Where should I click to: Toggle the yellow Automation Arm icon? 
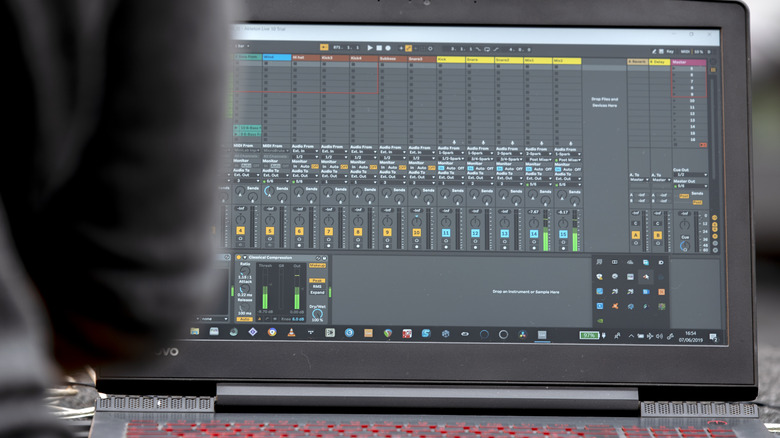coord(408,48)
